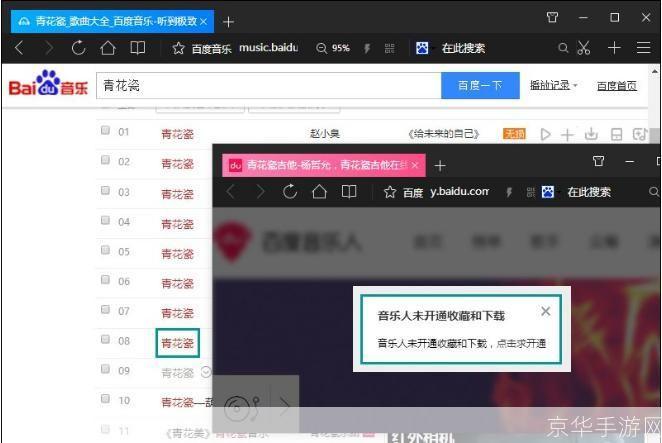662x443 pixels.
Task: Tick checkbox for song 03
Action: pos(105,190)
